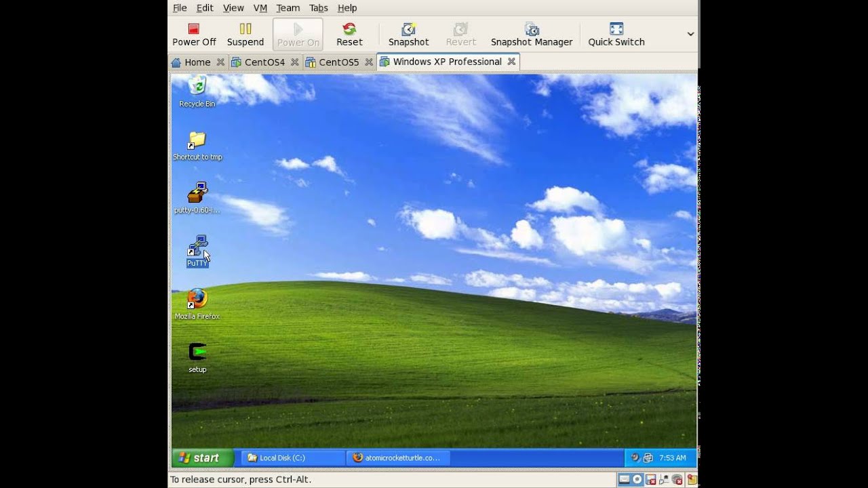The image size is (868, 488).
Task: Close the Windows XP Professional tab
Action: click(x=512, y=62)
